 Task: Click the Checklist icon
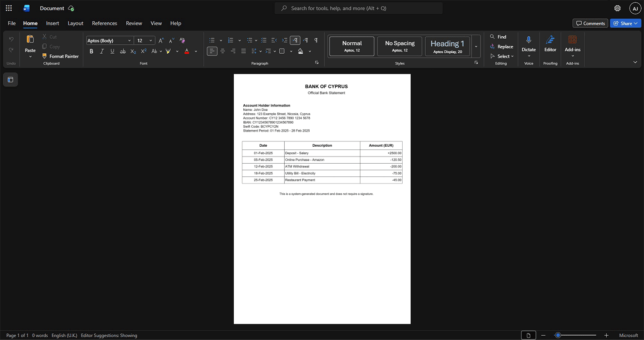[x=264, y=41]
